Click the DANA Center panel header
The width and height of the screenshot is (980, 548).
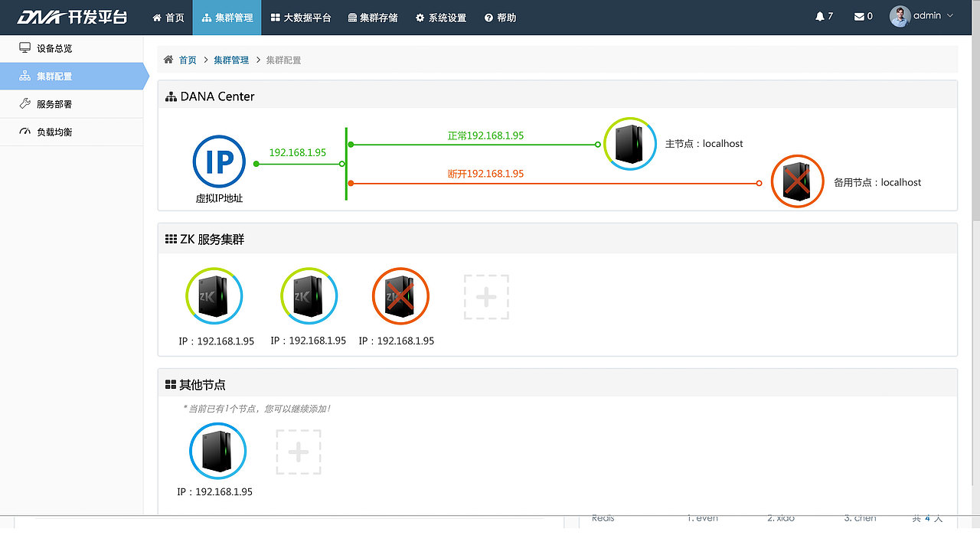click(557, 96)
